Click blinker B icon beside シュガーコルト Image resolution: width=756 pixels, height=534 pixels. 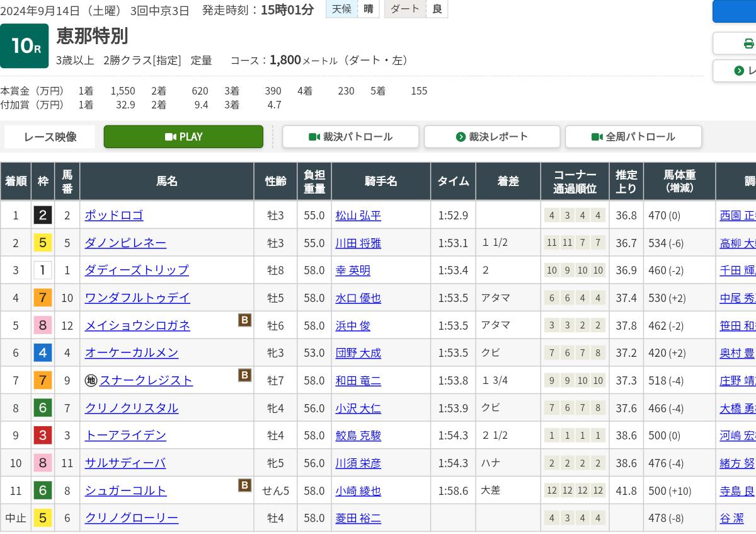[x=244, y=485]
